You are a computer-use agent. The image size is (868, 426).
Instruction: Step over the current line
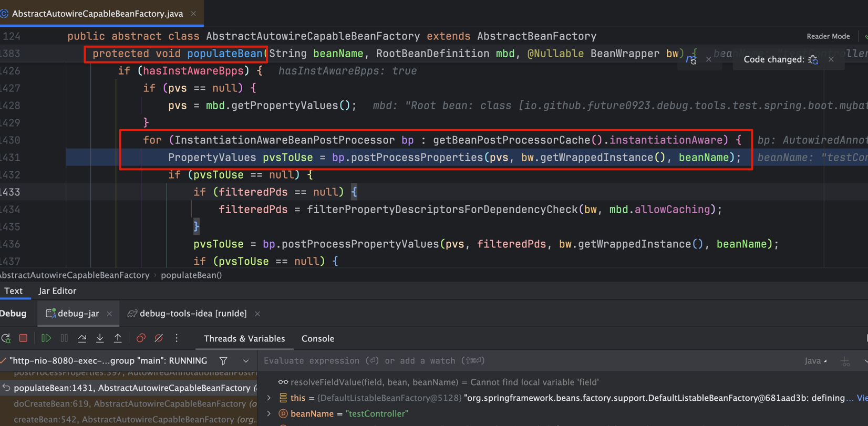pos(82,338)
